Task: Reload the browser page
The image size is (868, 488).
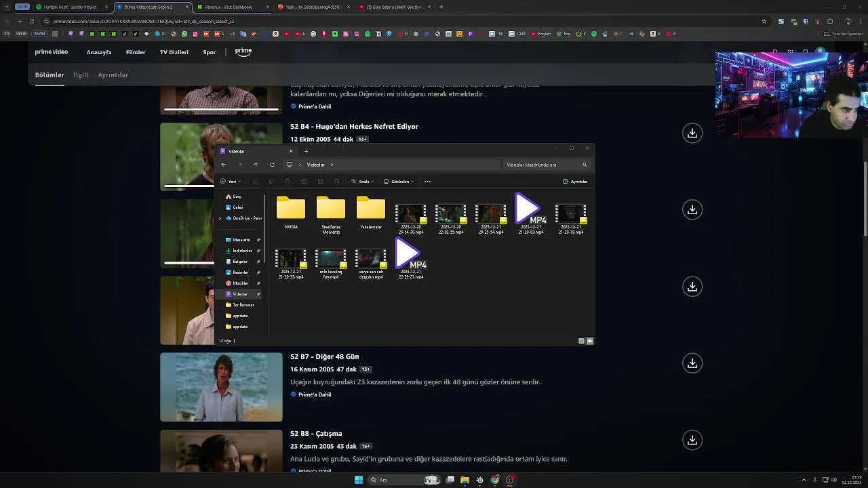Action: click(x=32, y=21)
